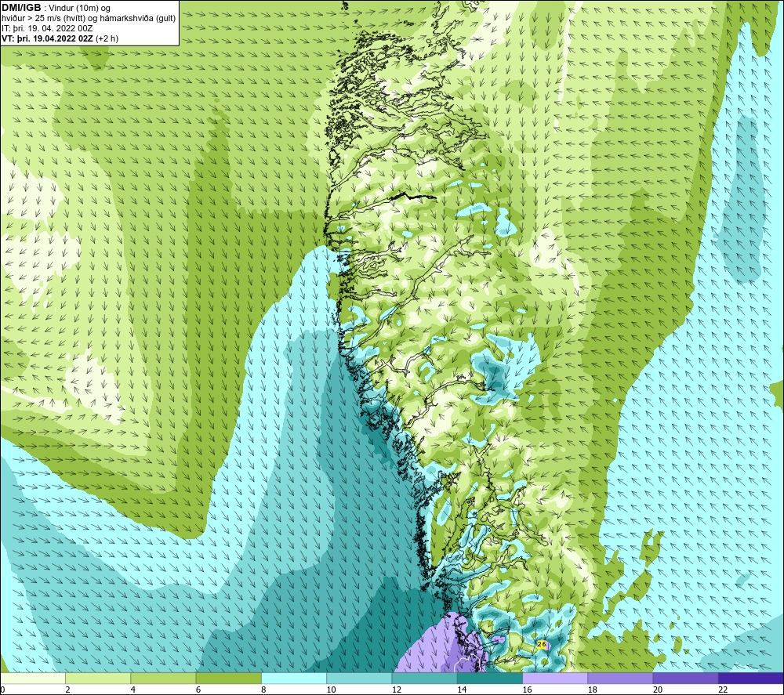784x695 pixels.
Task: Click the scale label '2'
Action: coord(67,690)
